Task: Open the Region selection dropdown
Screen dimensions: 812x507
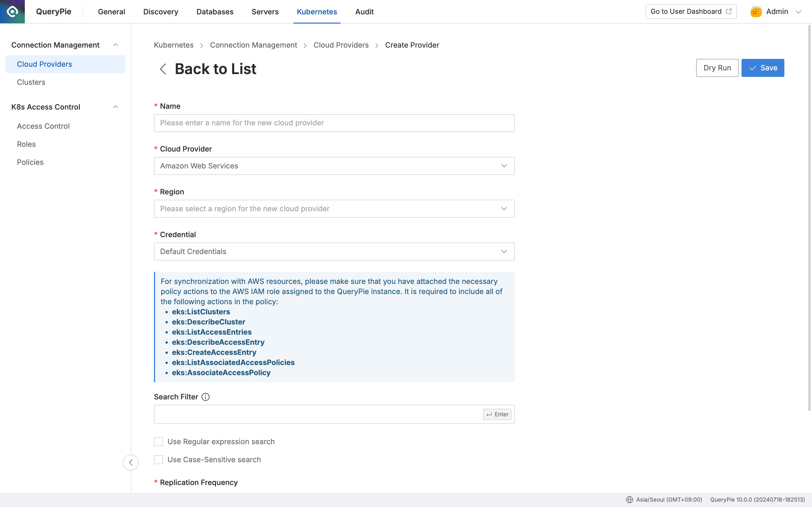Action: coord(504,208)
